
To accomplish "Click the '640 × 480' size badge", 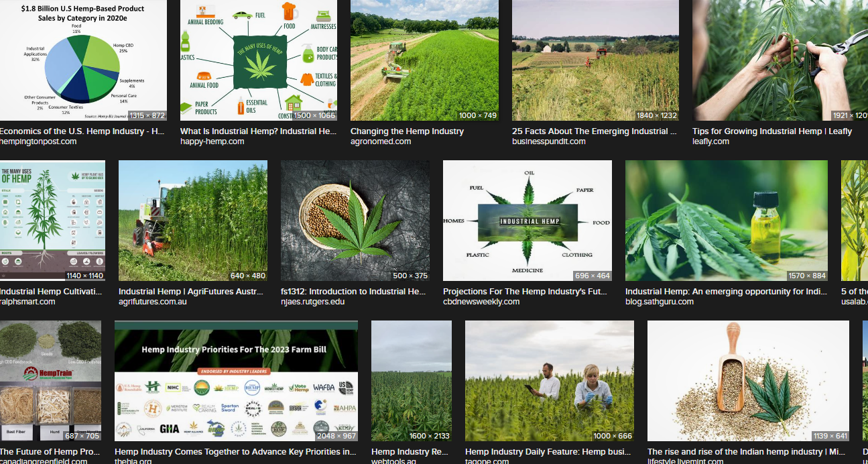I will click(248, 276).
